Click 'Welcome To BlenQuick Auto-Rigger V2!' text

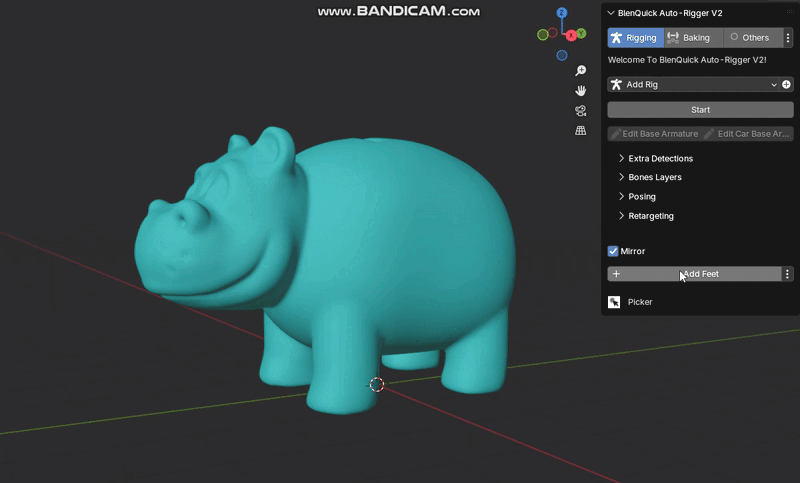tap(687, 60)
